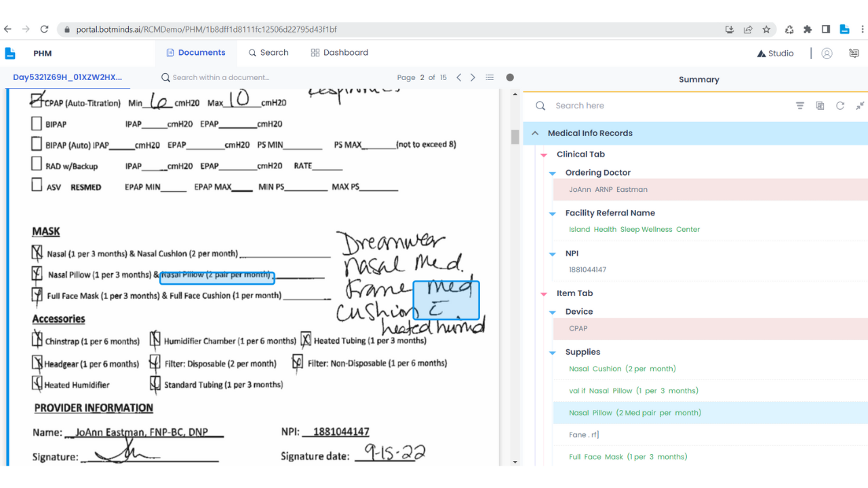868x488 pixels.
Task: Select val if Nasal Pillow (1 per 3 months)
Action: click(633, 391)
